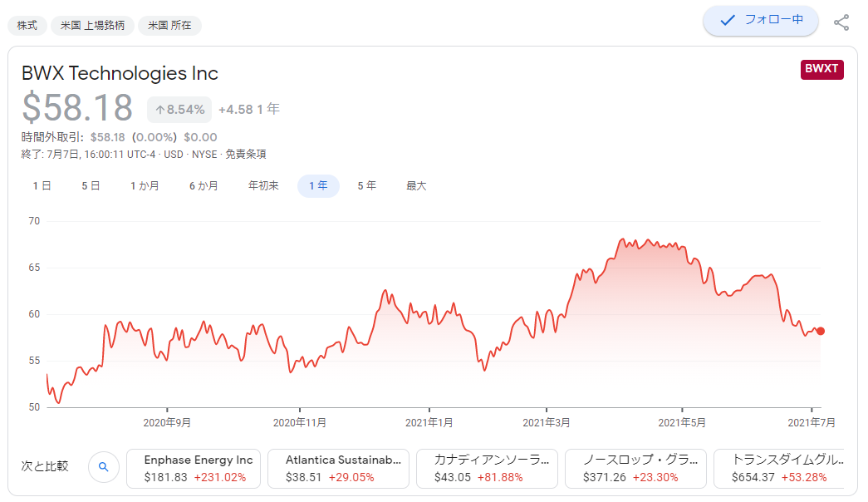Click the ↑8.54% change badge
Image resolution: width=868 pixels, height=502 pixels.
tap(179, 110)
